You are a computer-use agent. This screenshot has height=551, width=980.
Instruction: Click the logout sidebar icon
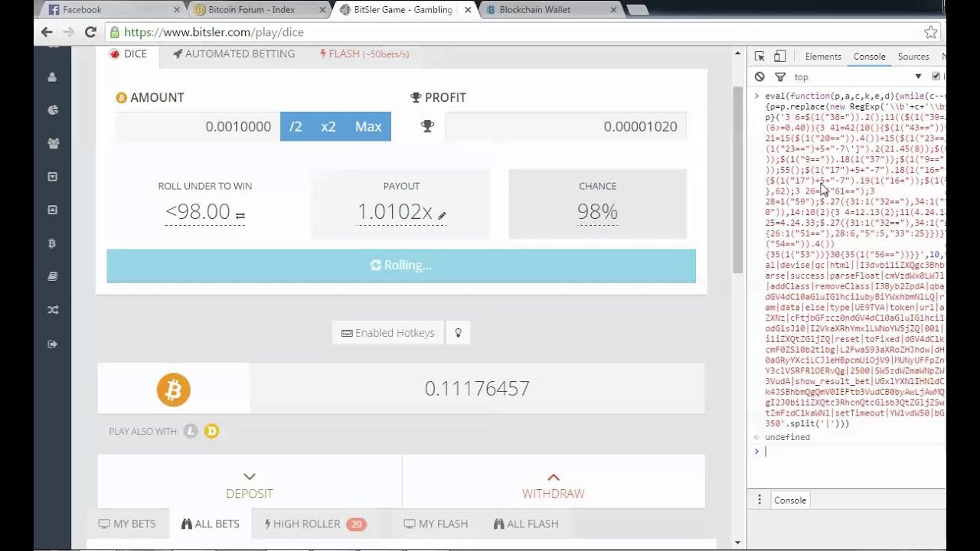52,344
